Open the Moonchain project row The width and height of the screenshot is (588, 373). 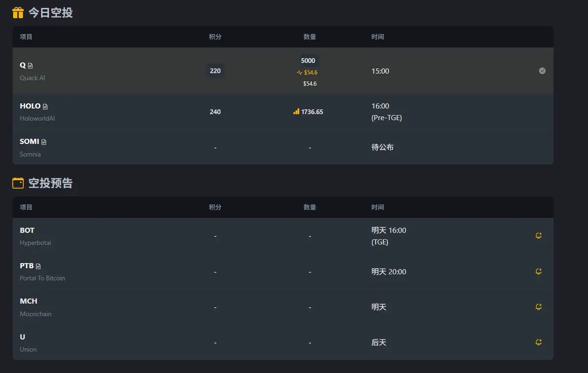click(283, 307)
